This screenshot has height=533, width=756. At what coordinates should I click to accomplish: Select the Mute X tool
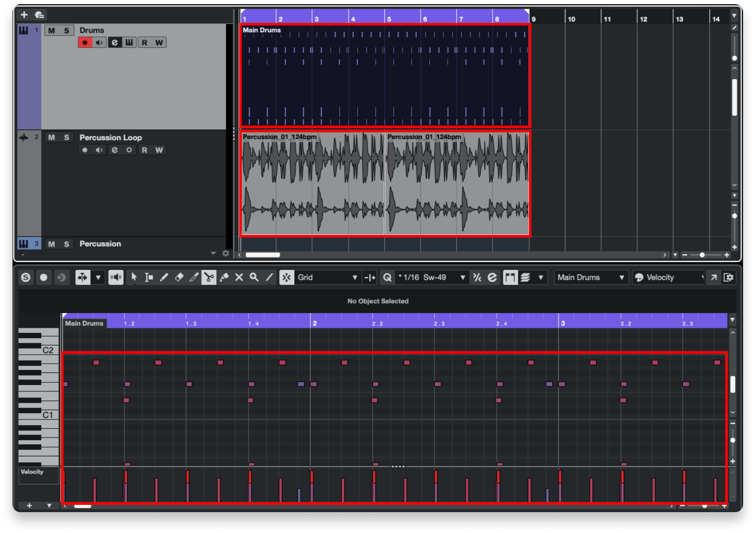239,277
